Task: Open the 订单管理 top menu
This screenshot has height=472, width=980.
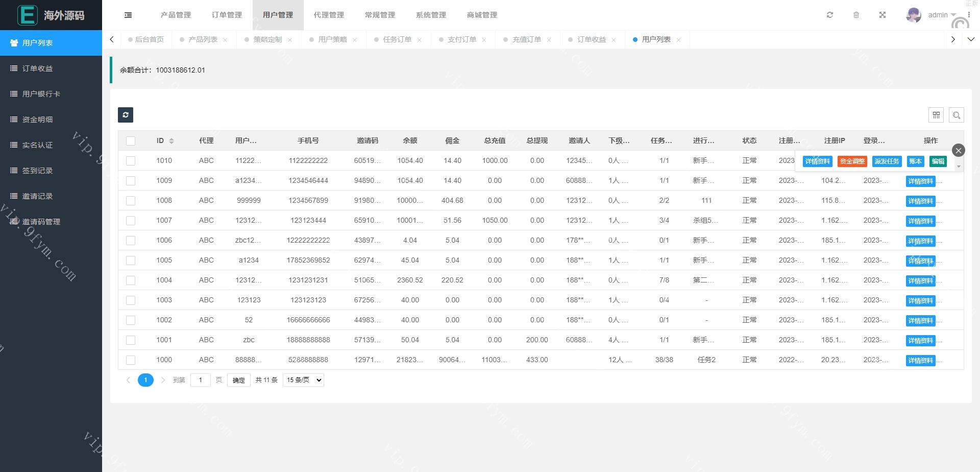Action: (227, 15)
